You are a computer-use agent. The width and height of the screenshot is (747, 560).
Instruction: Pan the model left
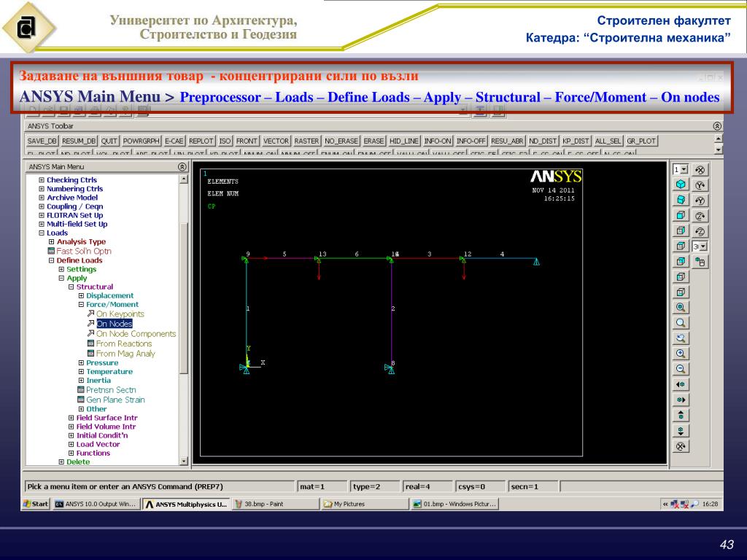tap(681, 384)
